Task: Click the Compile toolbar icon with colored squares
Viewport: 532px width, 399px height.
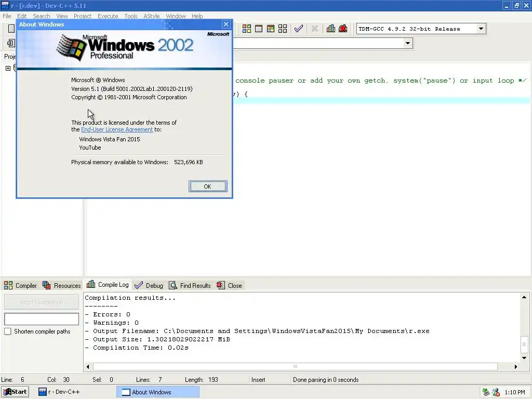Action: (247, 29)
